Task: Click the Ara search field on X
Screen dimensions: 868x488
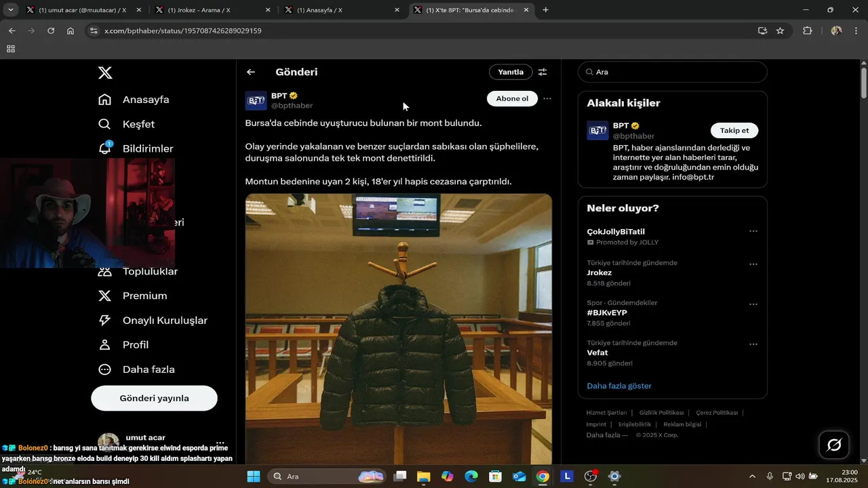Action: tap(673, 72)
